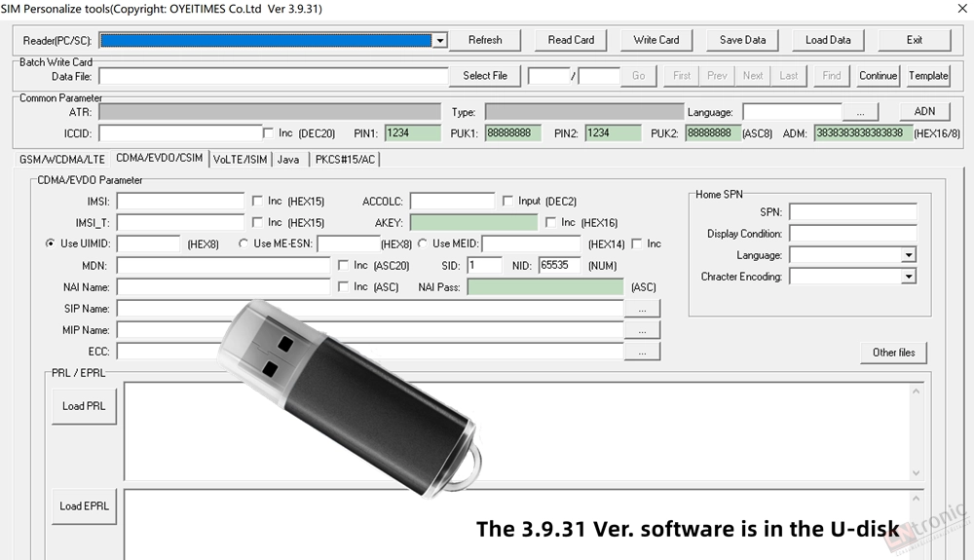
Task: Click the ellipsis button for MIP Name
Action: click(642, 330)
